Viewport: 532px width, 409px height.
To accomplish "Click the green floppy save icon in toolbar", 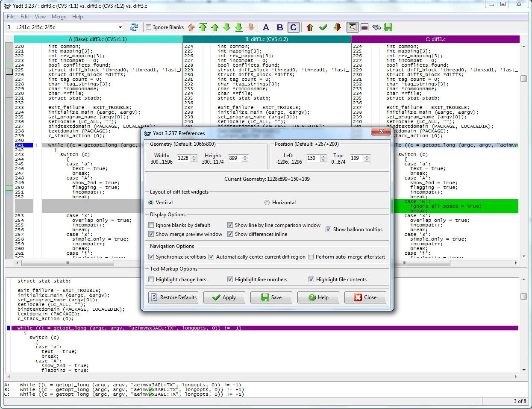I will [388, 27].
